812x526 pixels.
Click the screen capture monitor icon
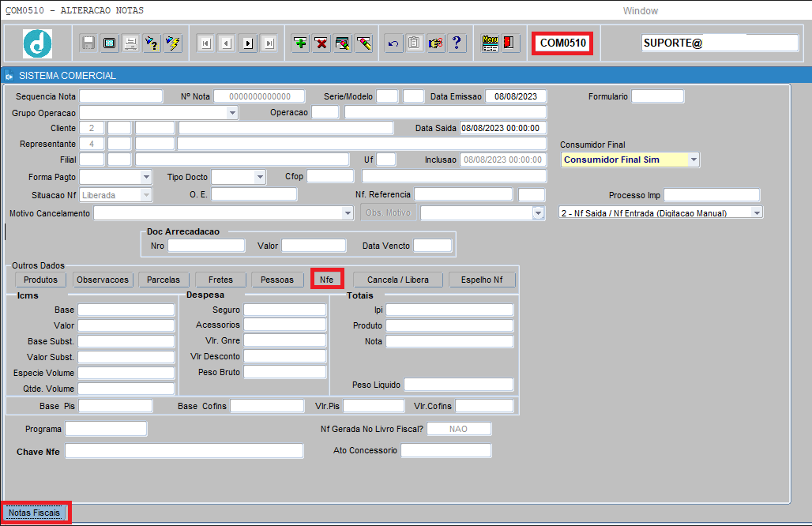click(x=110, y=43)
